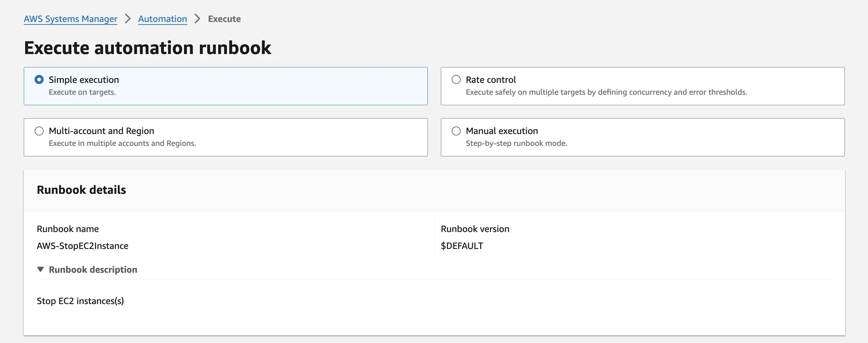
Task: Select the Rate control radio button
Action: [456, 80]
